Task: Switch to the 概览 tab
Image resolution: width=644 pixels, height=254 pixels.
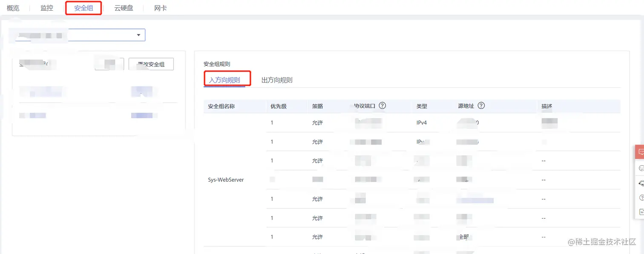Action: (13, 8)
